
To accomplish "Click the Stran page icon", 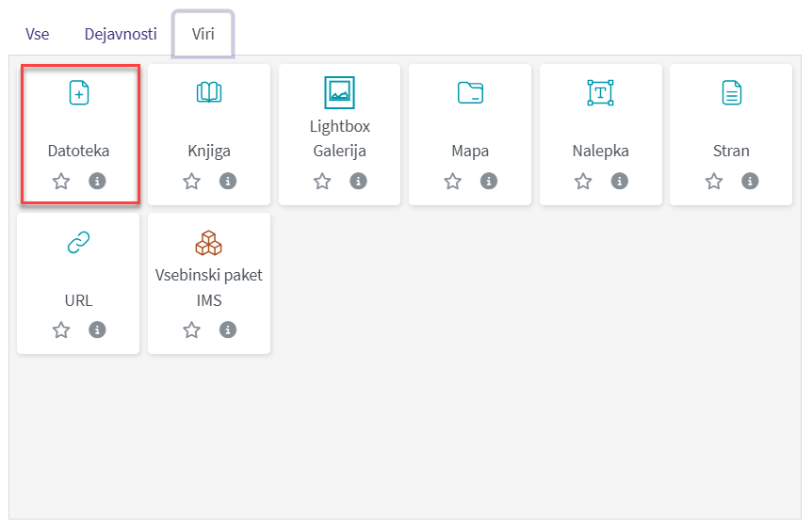I will point(731,92).
